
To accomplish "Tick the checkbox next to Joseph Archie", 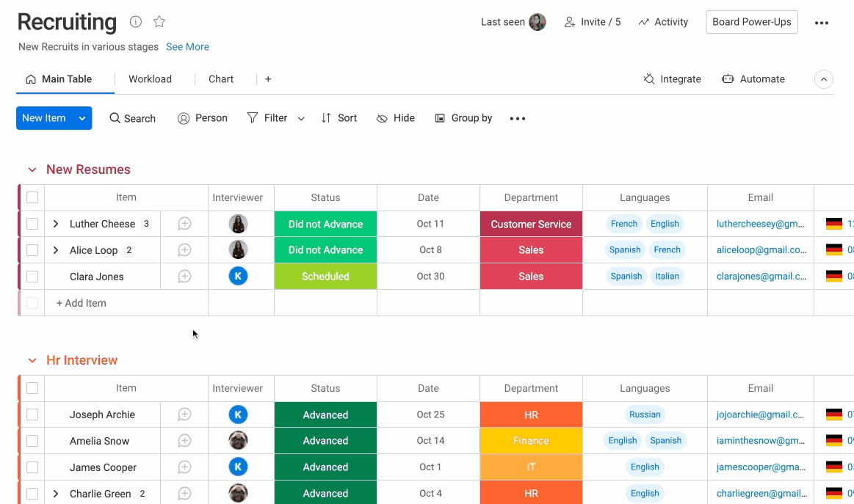I will click(32, 414).
